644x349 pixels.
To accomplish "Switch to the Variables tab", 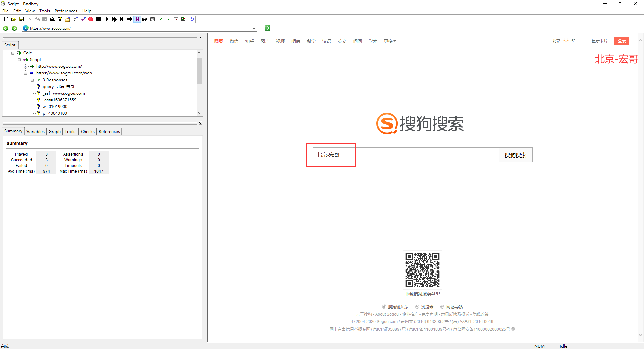I will 36,131.
